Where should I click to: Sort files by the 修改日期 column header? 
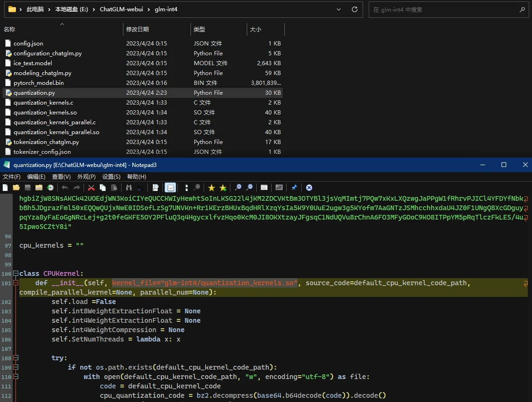pyautogui.click(x=137, y=29)
